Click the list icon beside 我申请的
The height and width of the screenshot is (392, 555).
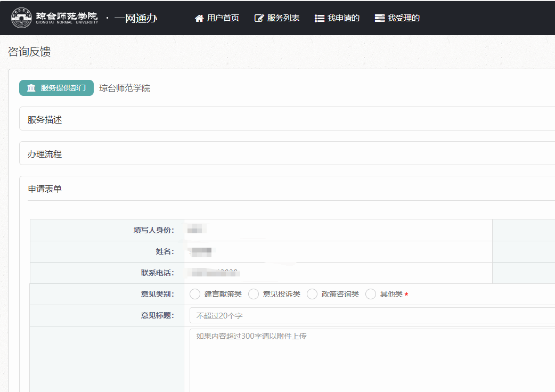tap(320, 18)
